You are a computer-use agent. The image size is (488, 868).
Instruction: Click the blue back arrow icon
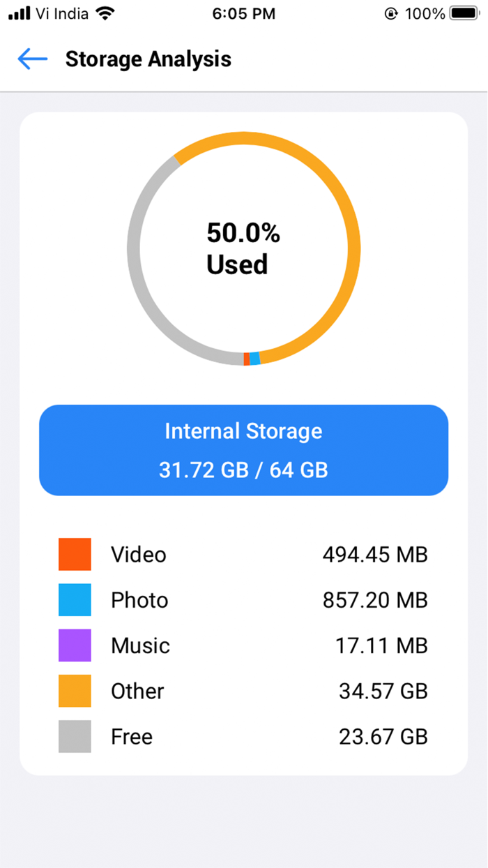click(32, 59)
